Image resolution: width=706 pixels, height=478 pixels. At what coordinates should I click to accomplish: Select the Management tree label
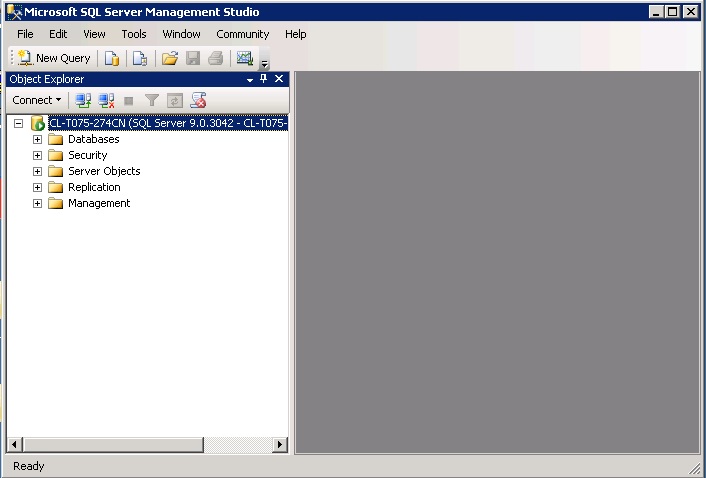pos(99,203)
